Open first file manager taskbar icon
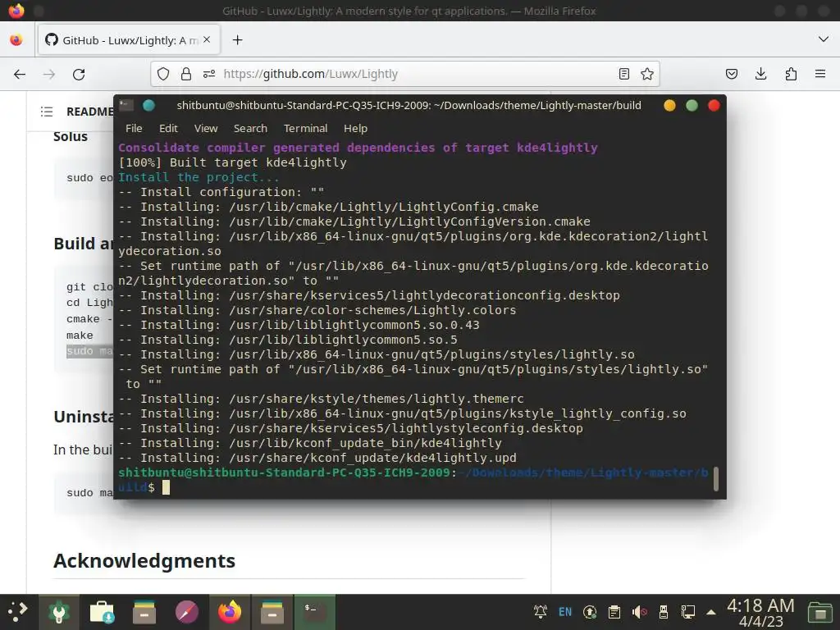840x630 pixels. tap(144, 612)
